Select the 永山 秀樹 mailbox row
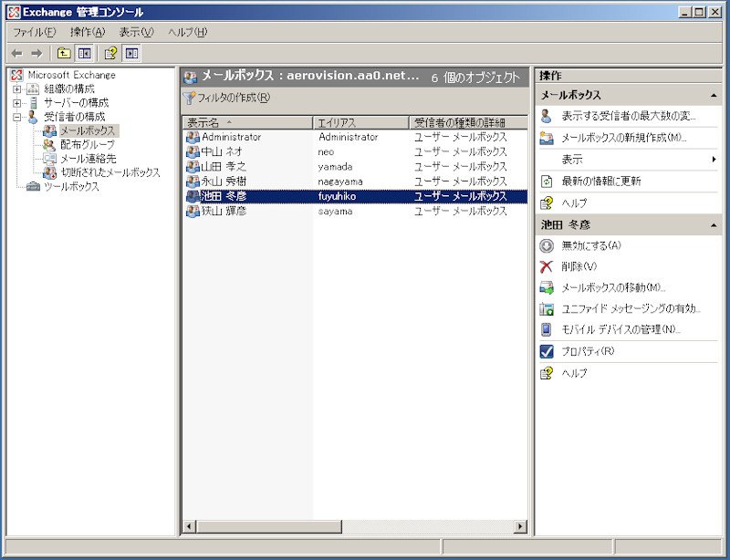Screen dimensions: 730x560 (x=355, y=181)
